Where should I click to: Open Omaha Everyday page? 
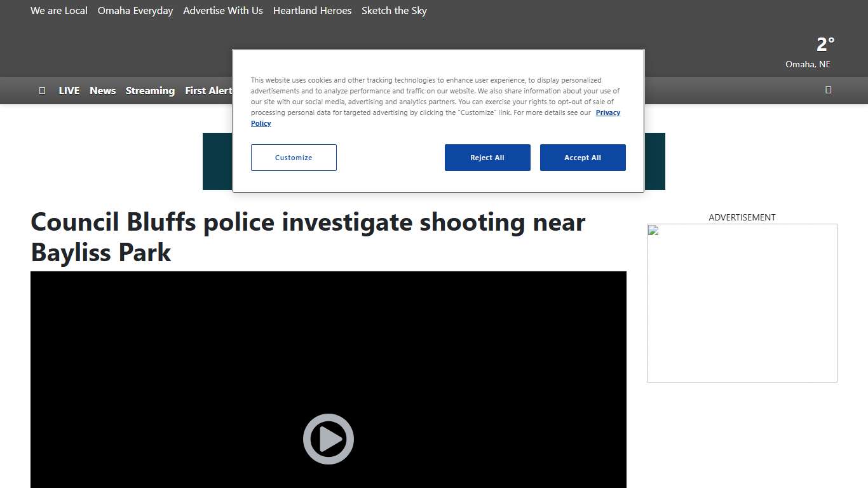pyautogui.click(x=135, y=10)
